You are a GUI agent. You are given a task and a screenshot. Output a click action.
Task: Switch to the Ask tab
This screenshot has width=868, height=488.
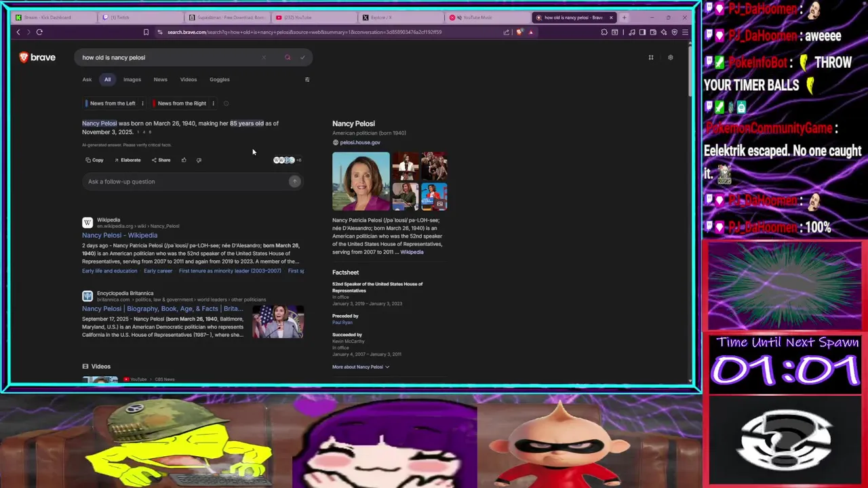point(87,79)
